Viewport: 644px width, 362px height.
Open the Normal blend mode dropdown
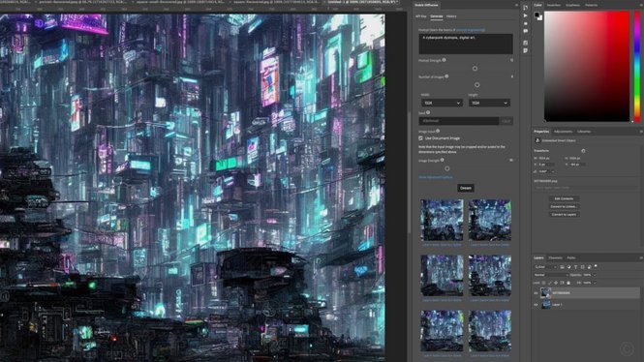click(x=551, y=275)
